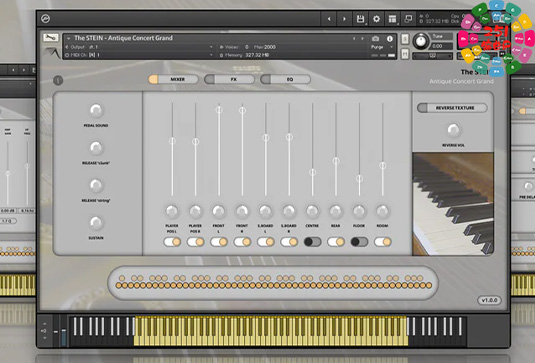Screen dimensions: 535x363
Task: Disable the Front R mic toggle
Action: point(242,242)
